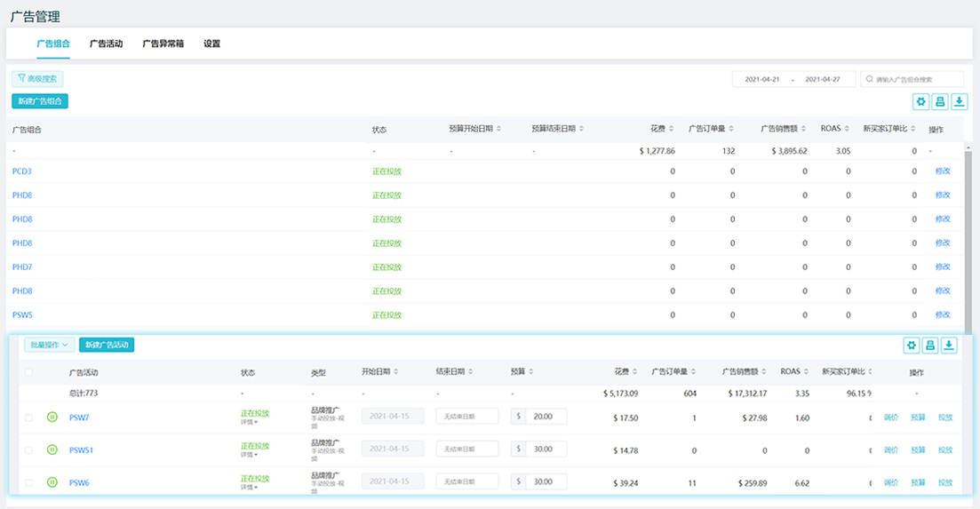Switch to the 广告活动 tab
Image resolution: width=980 pixels, height=509 pixels.
[107, 44]
